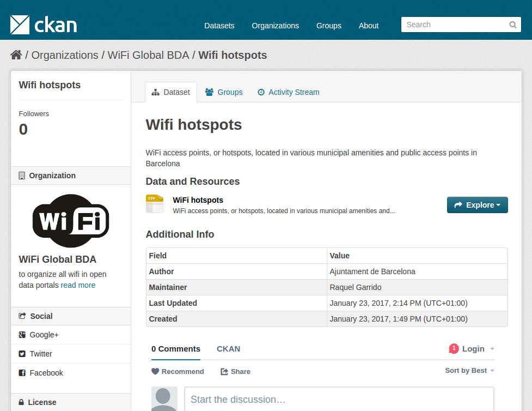Click the read more link
The width and height of the screenshot is (532, 411).
tap(78, 285)
